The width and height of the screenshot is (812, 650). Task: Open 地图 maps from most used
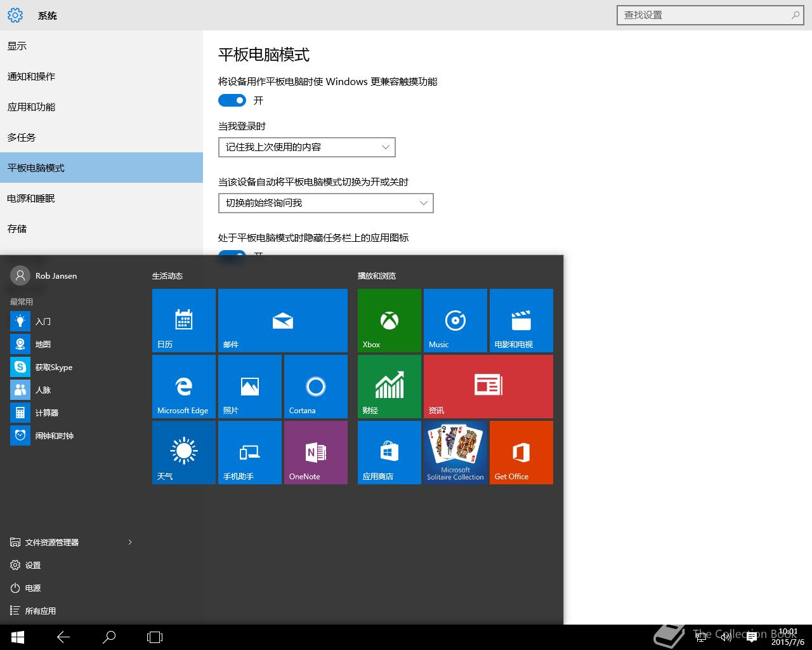point(70,344)
